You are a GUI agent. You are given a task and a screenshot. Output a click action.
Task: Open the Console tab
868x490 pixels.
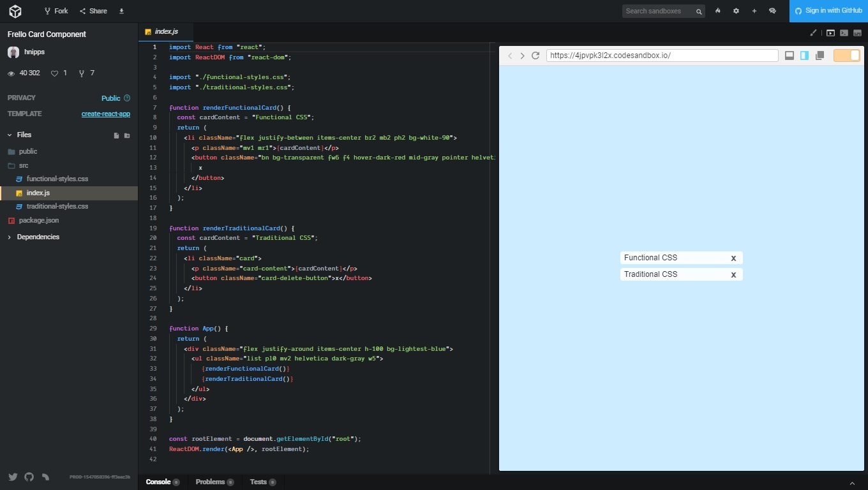(x=163, y=482)
